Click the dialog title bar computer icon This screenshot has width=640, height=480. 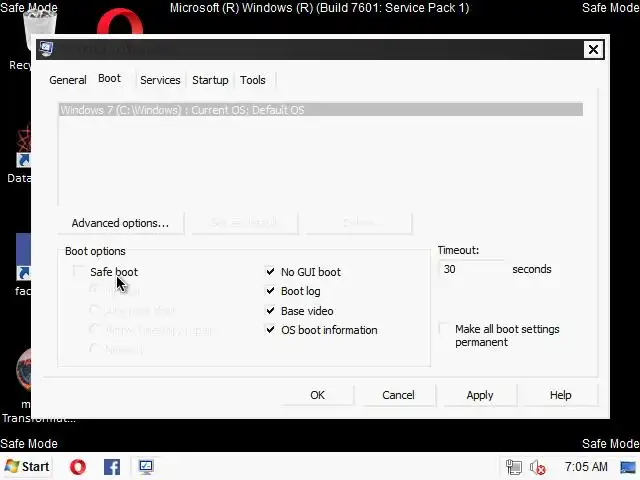[46, 49]
